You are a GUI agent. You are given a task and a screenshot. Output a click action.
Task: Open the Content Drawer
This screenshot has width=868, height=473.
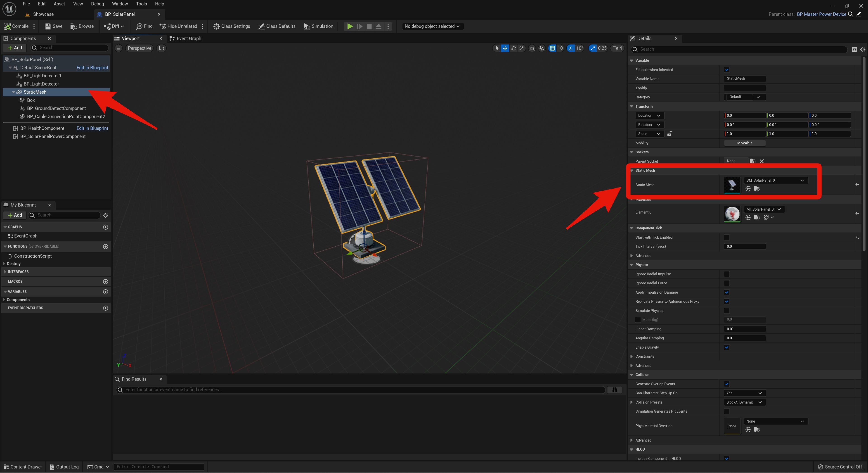(x=23, y=467)
